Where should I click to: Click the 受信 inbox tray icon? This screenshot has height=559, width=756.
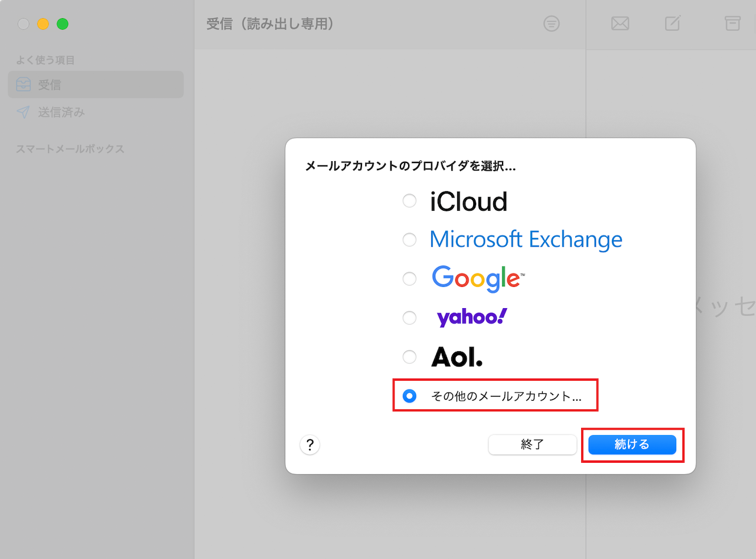pyautogui.click(x=24, y=84)
